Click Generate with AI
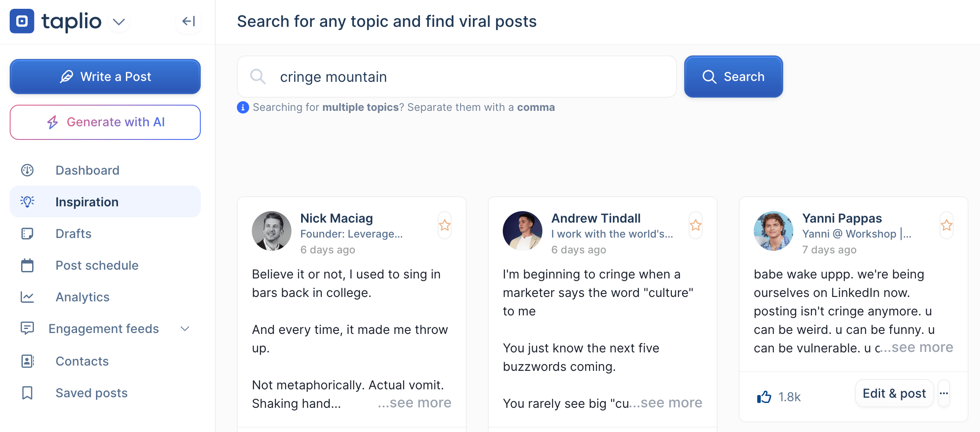The width and height of the screenshot is (980, 432). (105, 122)
